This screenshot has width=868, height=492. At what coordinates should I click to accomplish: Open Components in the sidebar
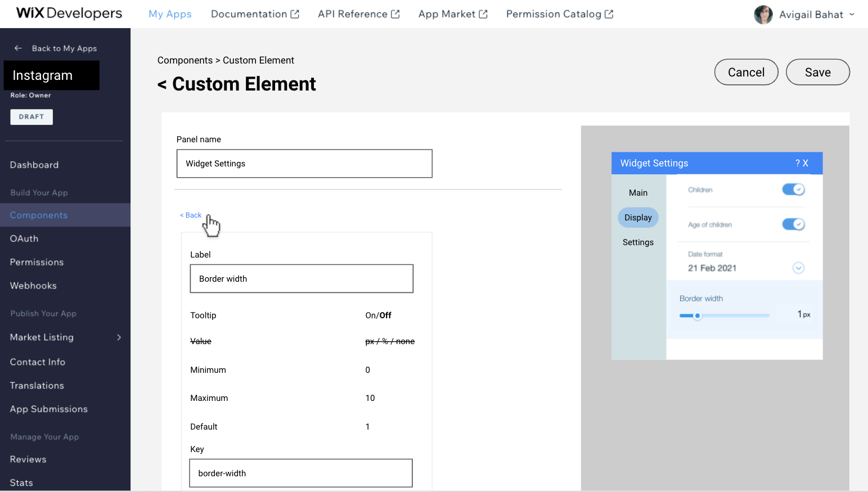(x=65, y=215)
